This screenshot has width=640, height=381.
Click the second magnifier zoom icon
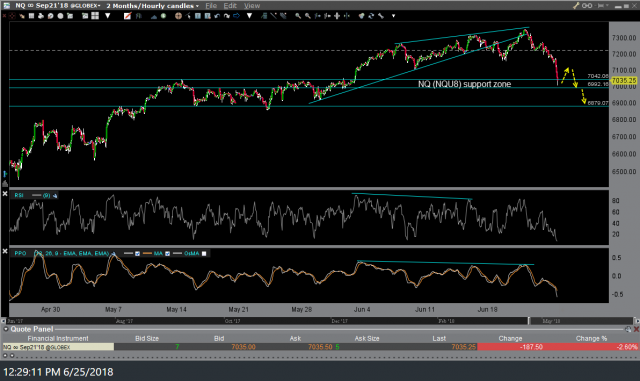point(308,16)
